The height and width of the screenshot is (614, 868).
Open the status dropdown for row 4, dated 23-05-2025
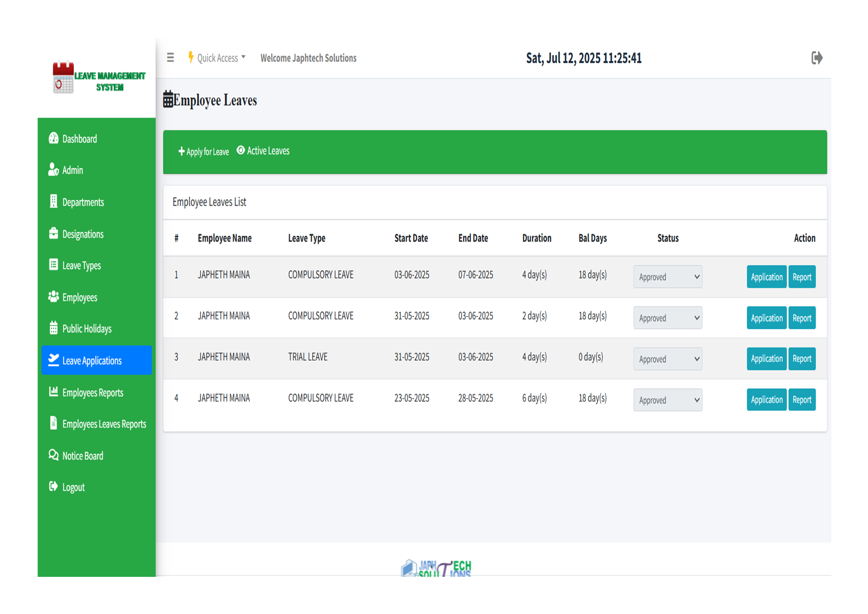click(668, 400)
